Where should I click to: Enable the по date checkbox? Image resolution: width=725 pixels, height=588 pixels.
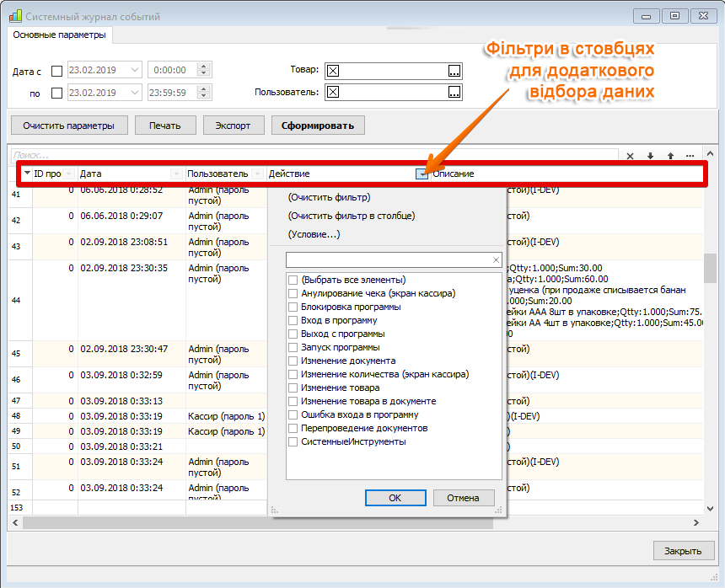[x=56, y=94]
